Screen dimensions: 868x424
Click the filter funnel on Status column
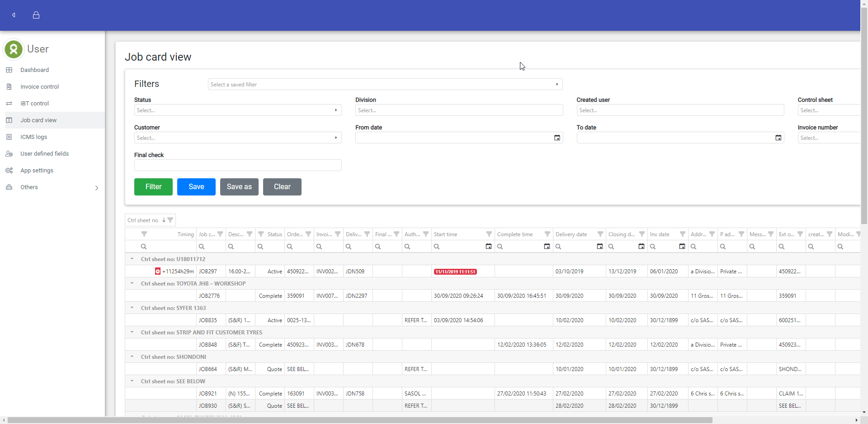coord(261,234)
